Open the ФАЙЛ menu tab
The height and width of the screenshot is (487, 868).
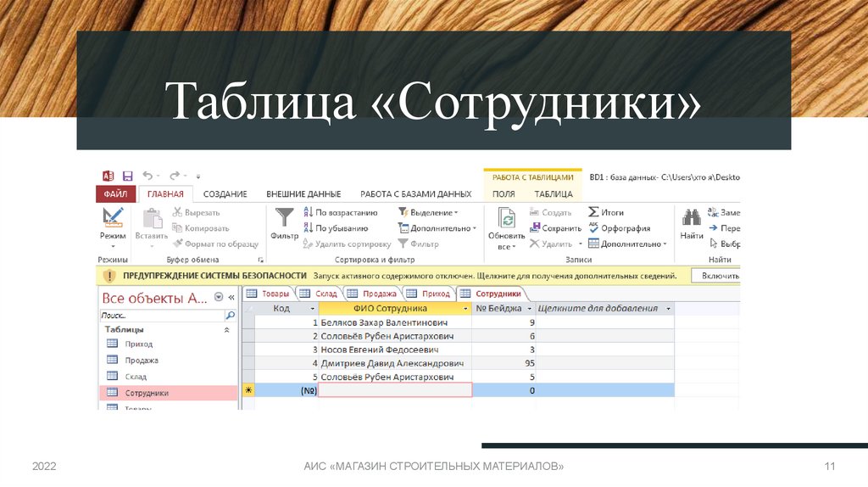coord(115,194)
